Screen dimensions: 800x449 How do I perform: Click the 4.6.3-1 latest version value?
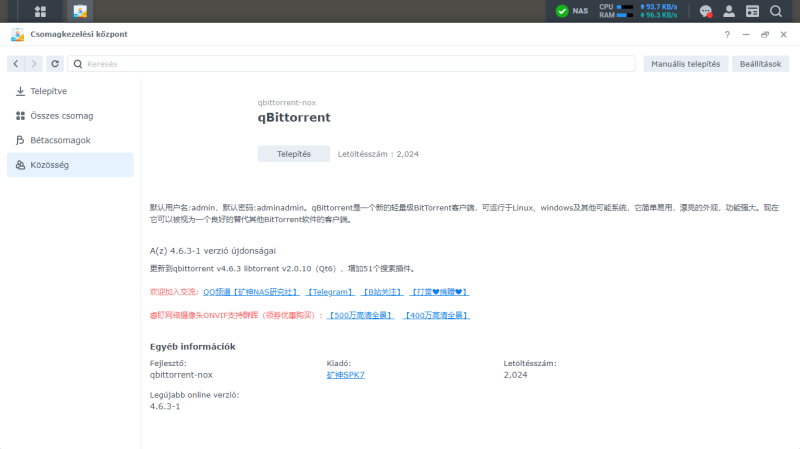165,407
